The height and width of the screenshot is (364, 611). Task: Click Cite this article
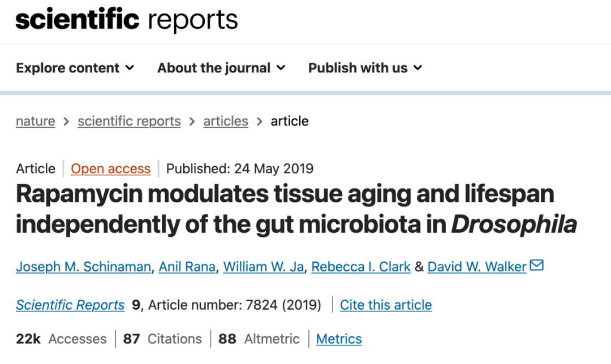pos(386,305)
